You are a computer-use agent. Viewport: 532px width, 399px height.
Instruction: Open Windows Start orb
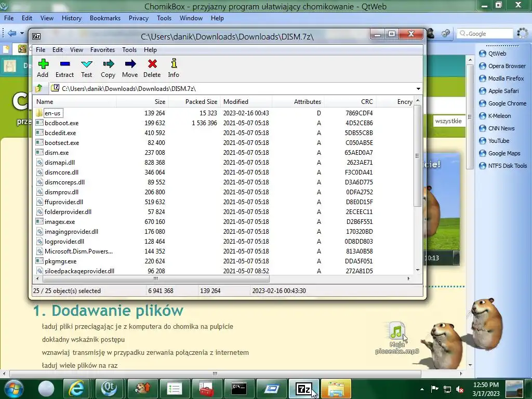[x=13, y=389]
